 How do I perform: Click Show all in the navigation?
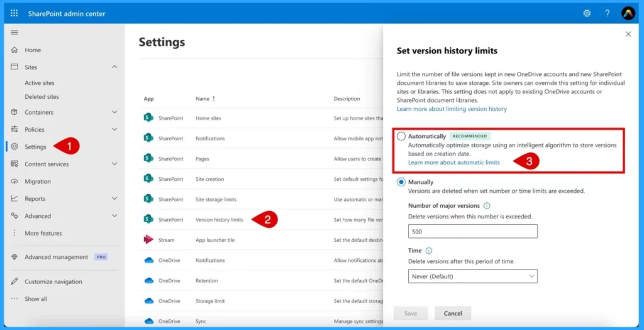point(36,299)
